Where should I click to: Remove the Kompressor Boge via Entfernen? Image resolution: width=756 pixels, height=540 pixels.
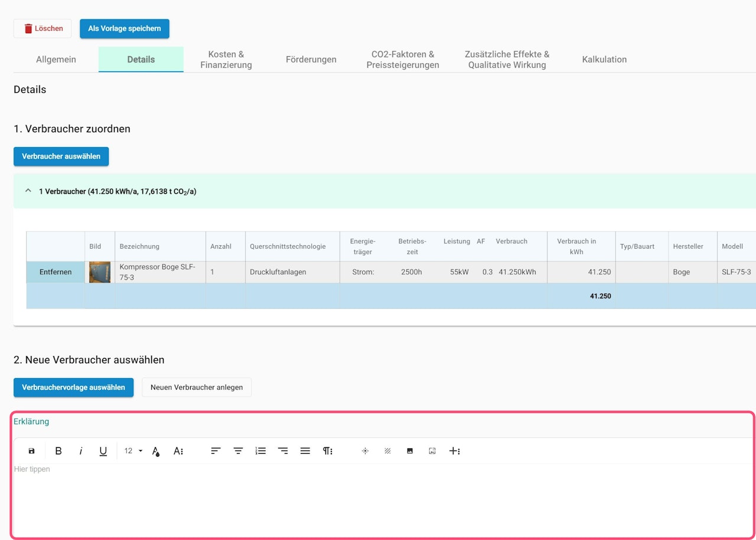pos(56,272)
